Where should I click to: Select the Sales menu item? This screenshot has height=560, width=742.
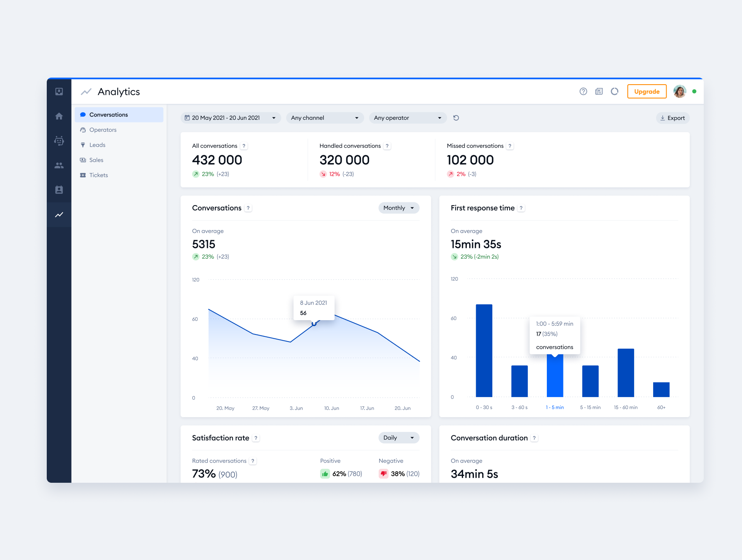pyautogui.click(x=96, y=160)
